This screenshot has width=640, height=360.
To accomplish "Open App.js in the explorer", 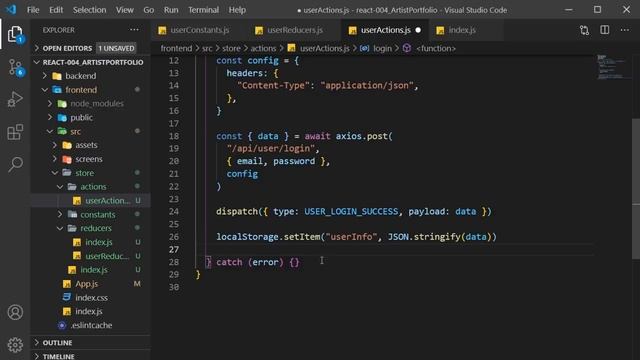I will tap(91, 284).
